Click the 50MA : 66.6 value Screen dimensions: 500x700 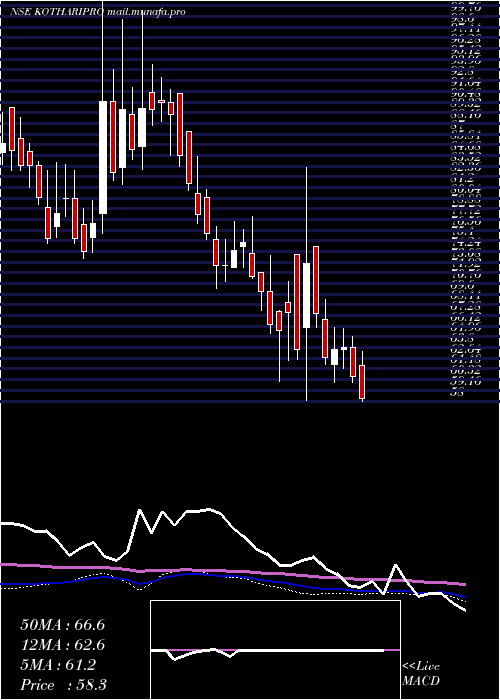62,625
